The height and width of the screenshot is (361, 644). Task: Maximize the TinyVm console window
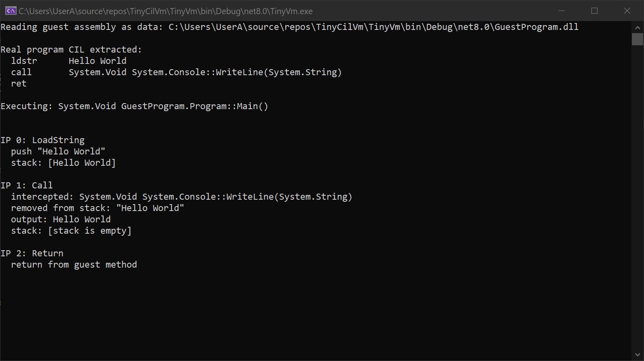[594, 11]
